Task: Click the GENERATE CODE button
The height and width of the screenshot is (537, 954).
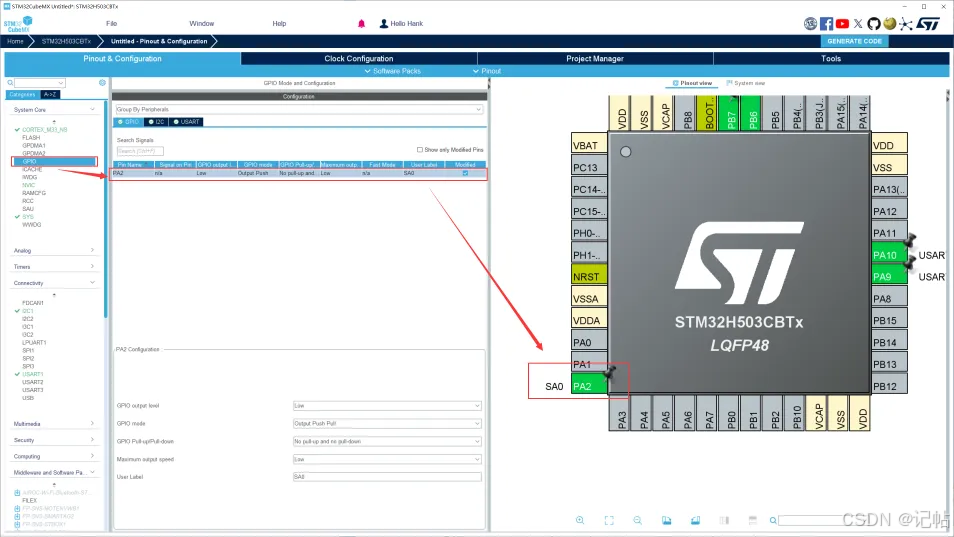Action: coord(854,41)
